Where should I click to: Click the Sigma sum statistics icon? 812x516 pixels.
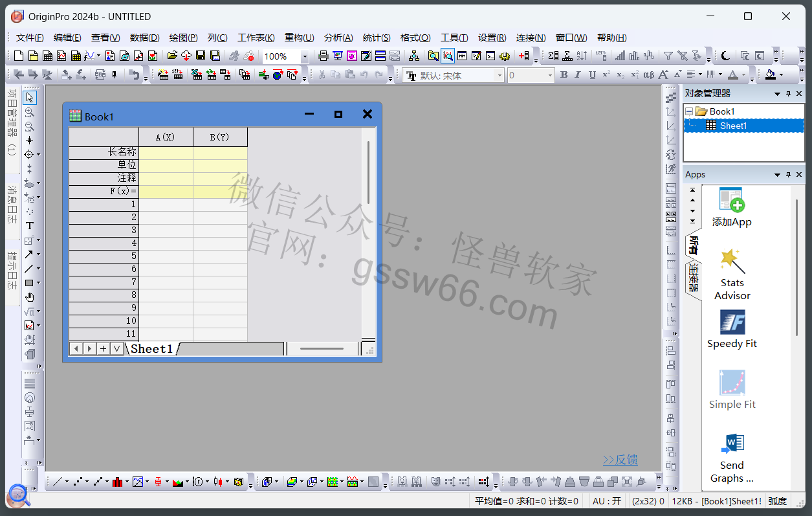click(x=553, y=56)
